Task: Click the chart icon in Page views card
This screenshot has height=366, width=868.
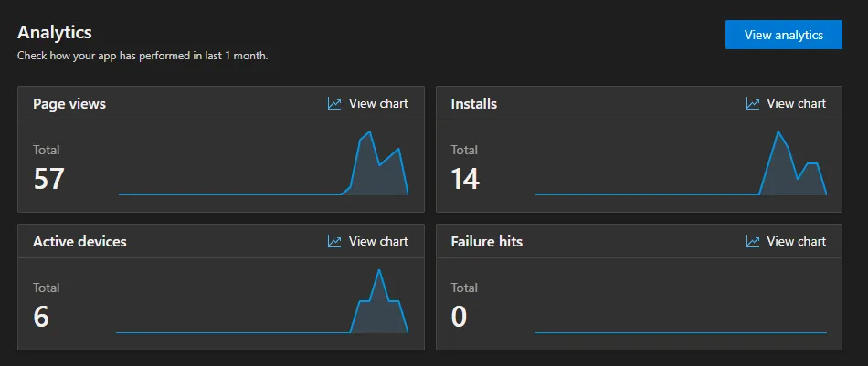Action: click(x=334, y=104)
